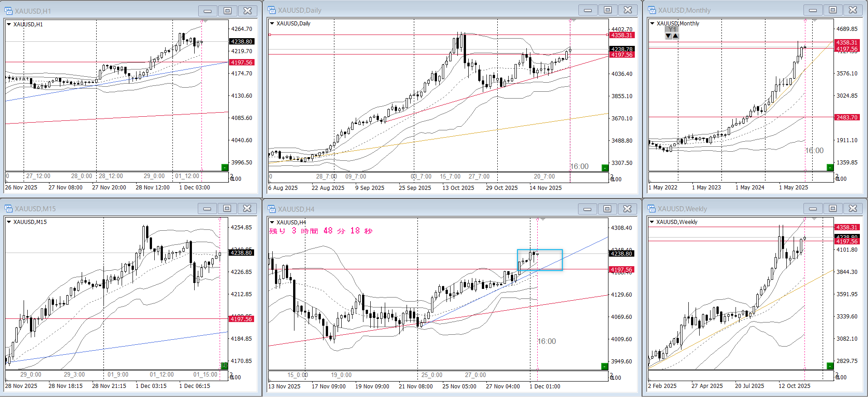Click the XAUUSD,Weekly title bar chart icon
This screenshot has width=868, height=397.
(x=652, y=209)
